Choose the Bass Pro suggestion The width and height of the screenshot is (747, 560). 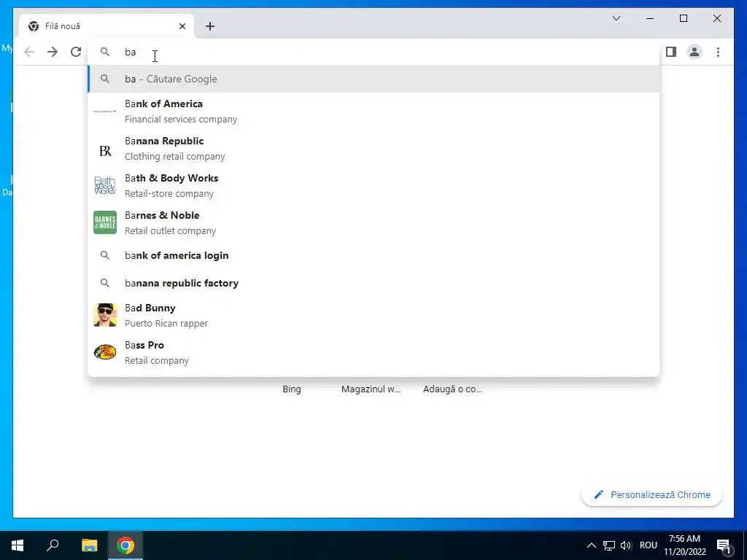pos(373,353)
